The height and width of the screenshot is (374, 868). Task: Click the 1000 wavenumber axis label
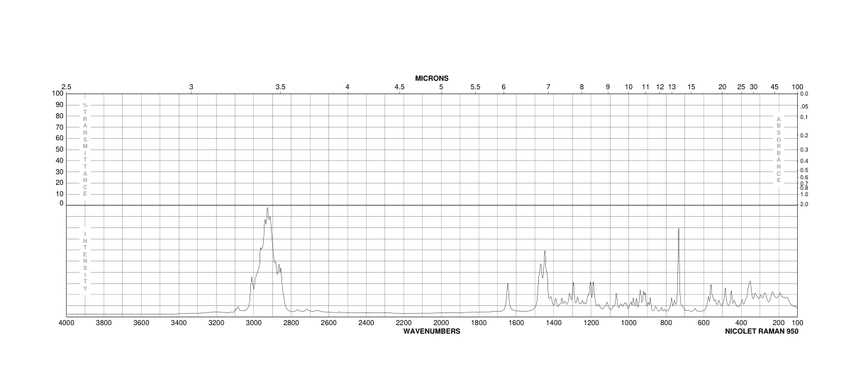tap(628, 323)
